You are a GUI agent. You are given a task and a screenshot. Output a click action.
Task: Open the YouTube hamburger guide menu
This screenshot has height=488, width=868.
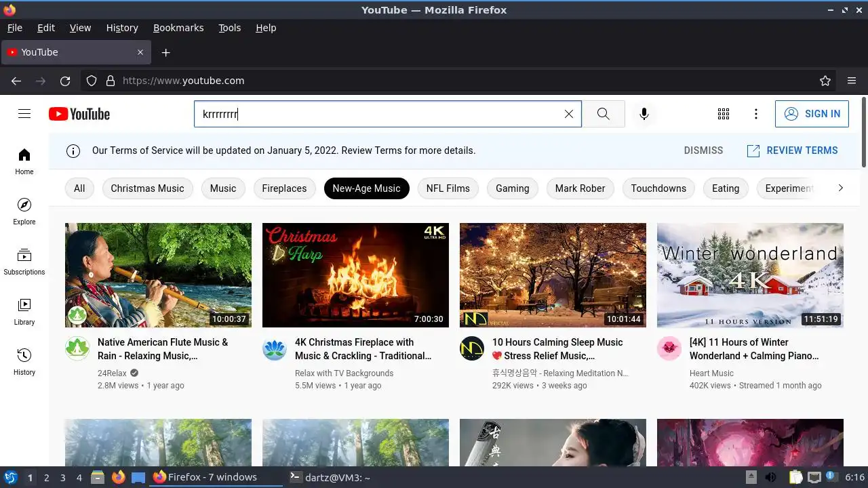(24, 114)
